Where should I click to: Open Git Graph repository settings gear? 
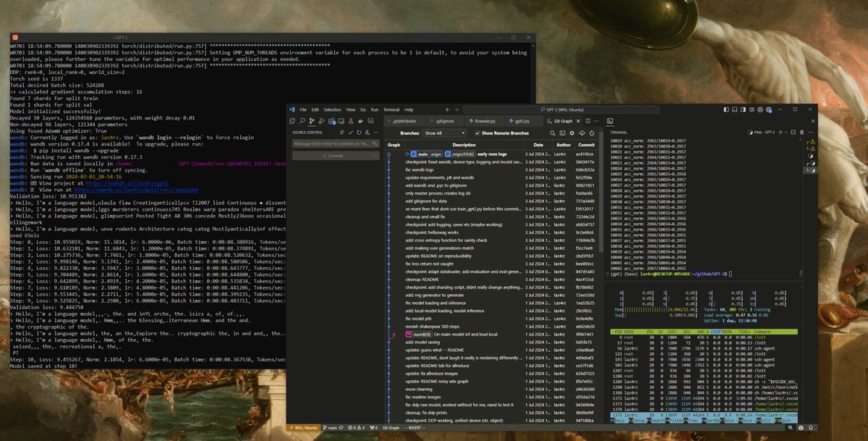pyautogui.click(x=571, y=133)
